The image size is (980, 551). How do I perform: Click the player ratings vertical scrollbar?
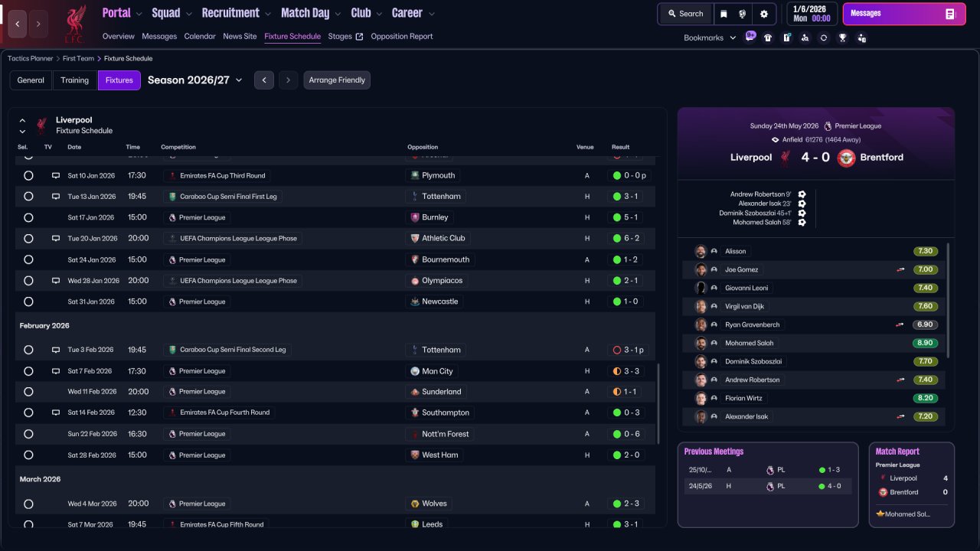[x=949, y=300]
